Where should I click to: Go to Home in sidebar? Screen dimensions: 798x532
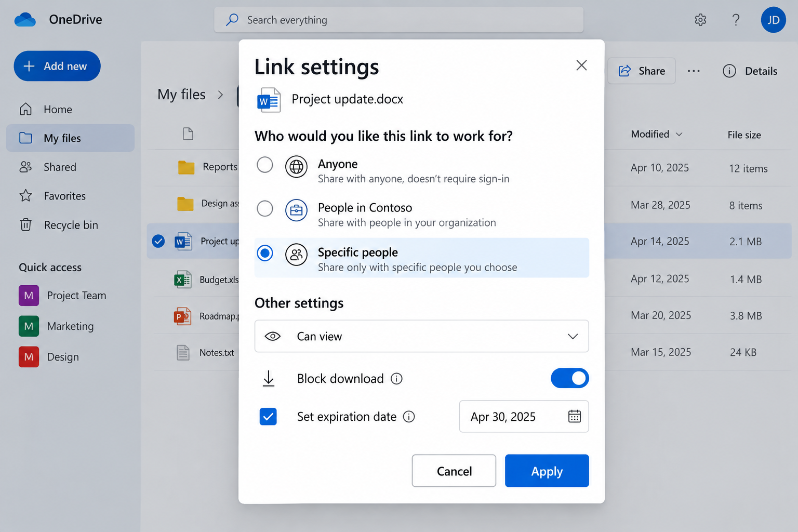pyautogui.click(x=70, y=110)
